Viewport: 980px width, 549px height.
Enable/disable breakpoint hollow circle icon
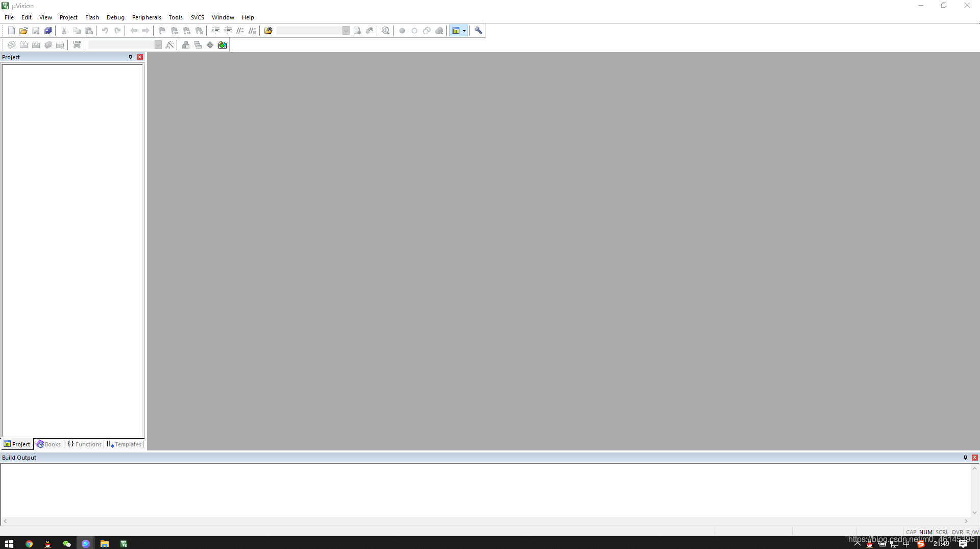(x=414, y=31)
